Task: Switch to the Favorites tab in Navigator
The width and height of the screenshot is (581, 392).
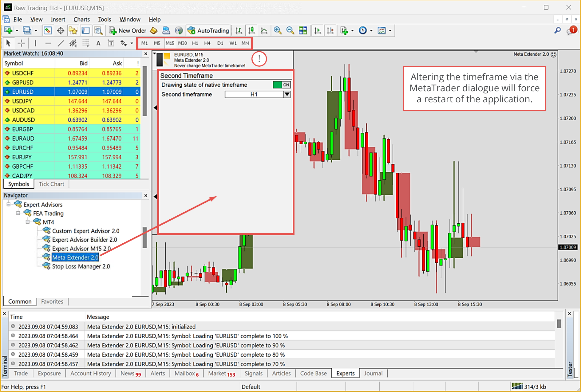Action: tap(52, 302)
